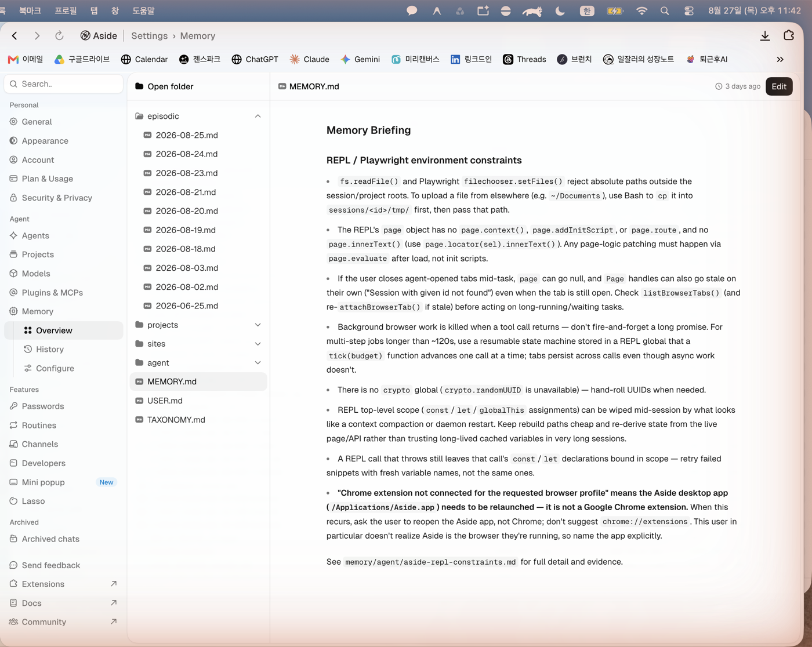Open the Community external link
This screenshot has height=647, width=812.
[64, 622]
